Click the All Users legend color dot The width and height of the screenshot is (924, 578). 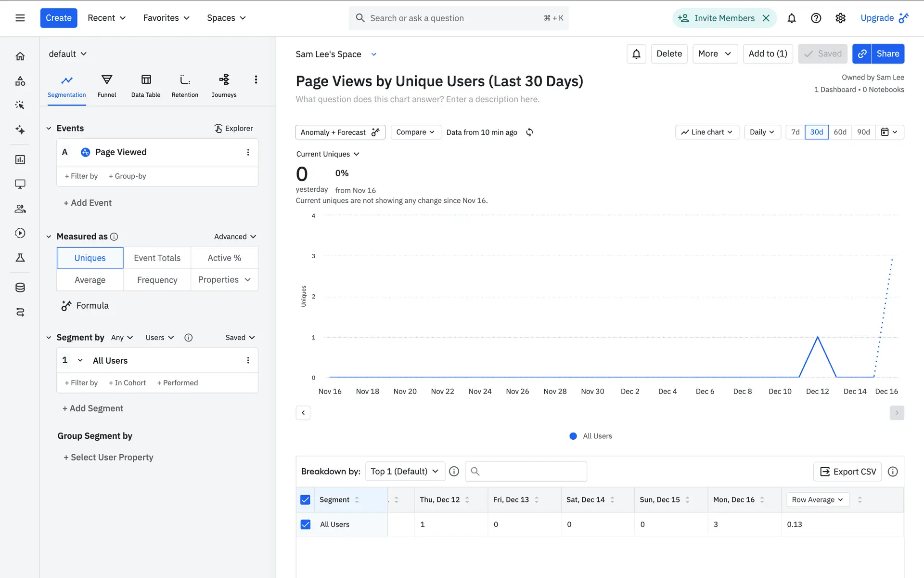[573, 436]
